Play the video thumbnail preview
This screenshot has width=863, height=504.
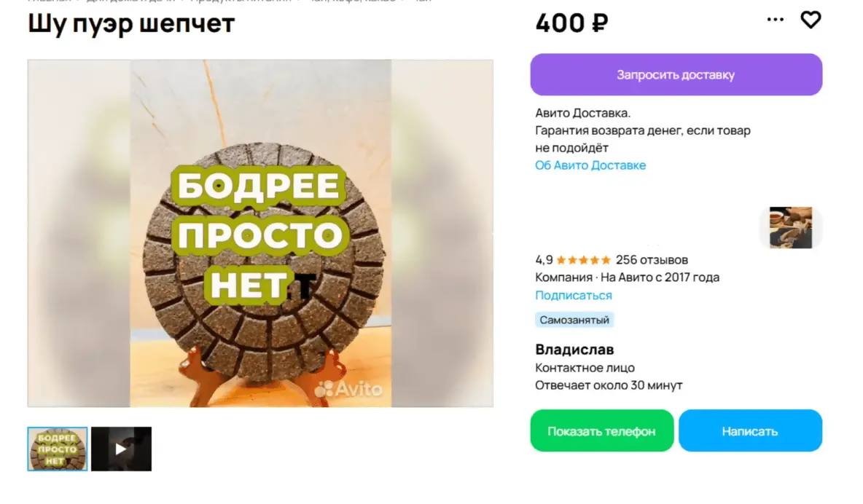coord(121,449)
